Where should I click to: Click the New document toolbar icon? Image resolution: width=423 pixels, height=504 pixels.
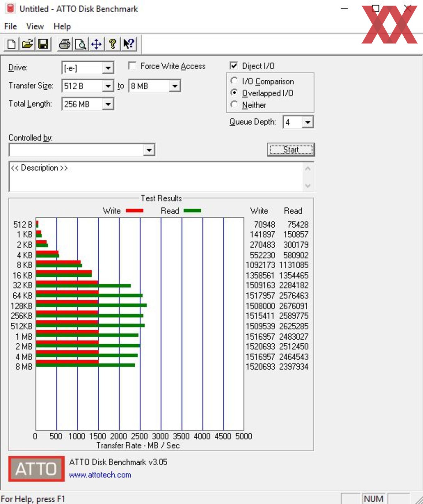(x=12, y=44)
